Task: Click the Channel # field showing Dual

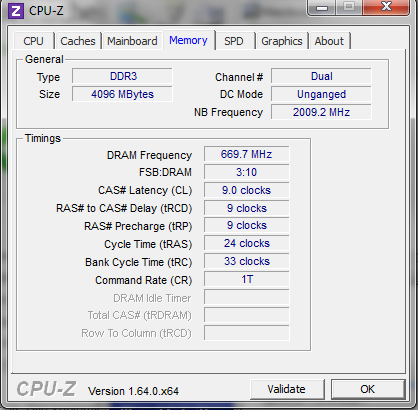Action: coord(321,76)
